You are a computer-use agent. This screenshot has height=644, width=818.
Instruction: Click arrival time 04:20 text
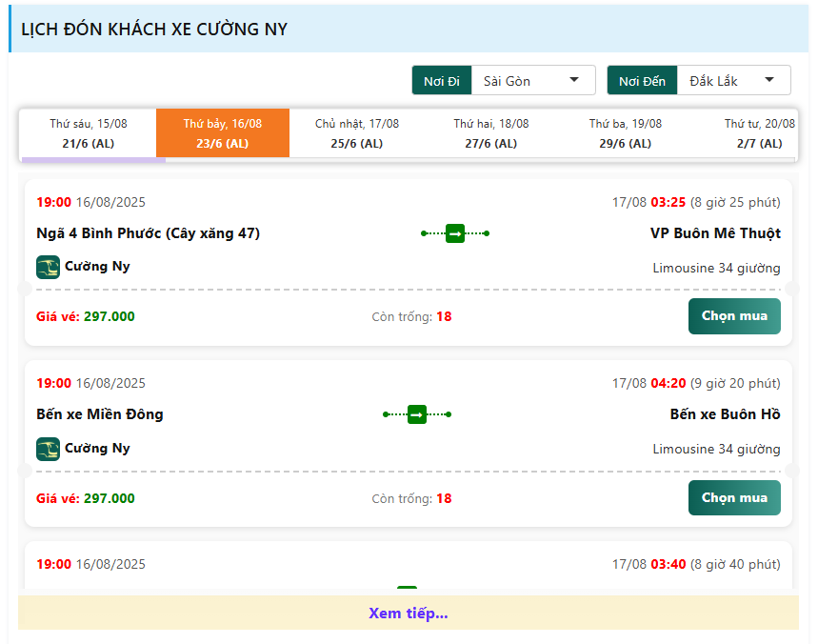coord(668,384)
